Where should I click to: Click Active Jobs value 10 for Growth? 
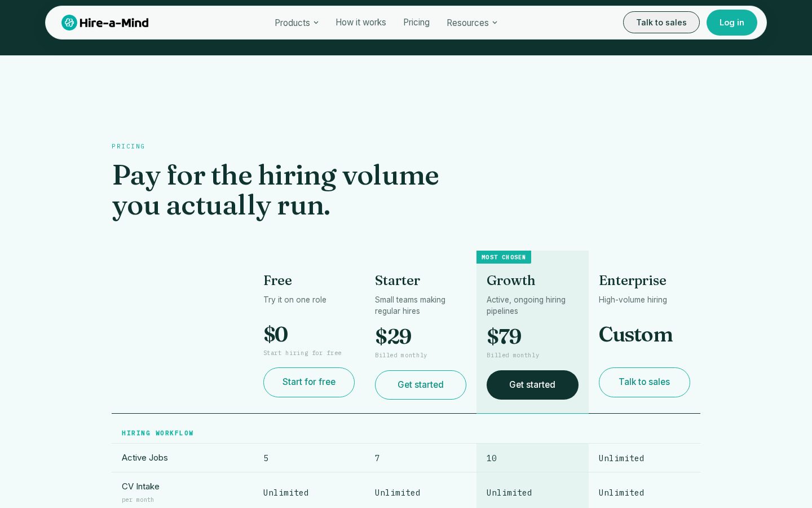pos(492,458)
